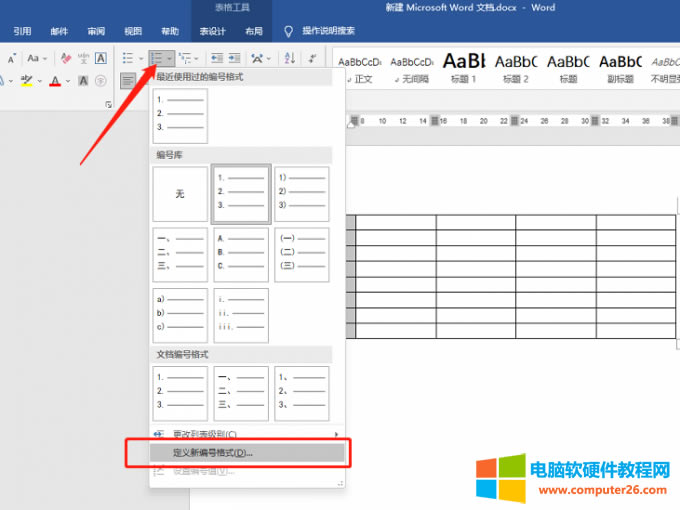Click the align left icon
The image size is (680, 510).
coord(128,80)
